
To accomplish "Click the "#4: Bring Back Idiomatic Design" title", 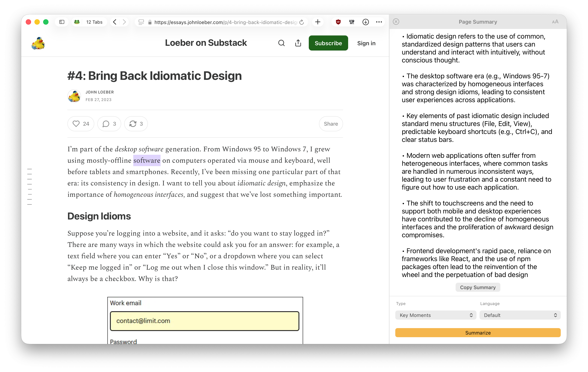I will coord(154,76).
